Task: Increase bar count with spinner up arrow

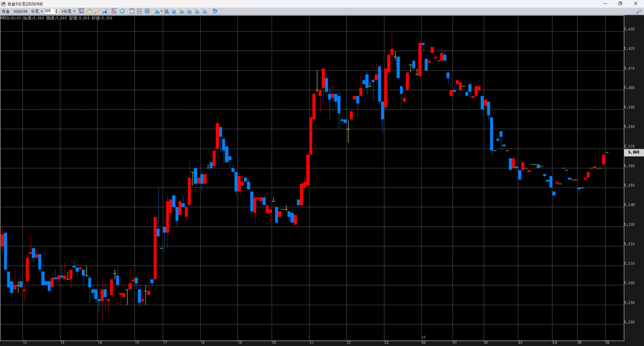Action: tap(56, 10)
